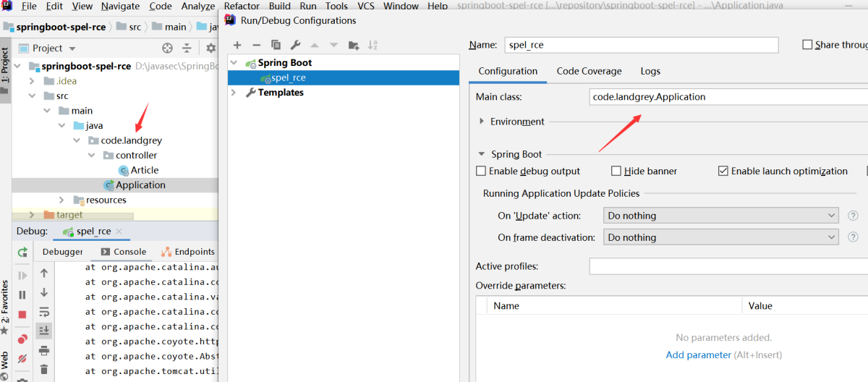This screenshot has width=868, height=382.
Task: Click the Main class input field
Action: click(x=723, y=96)
